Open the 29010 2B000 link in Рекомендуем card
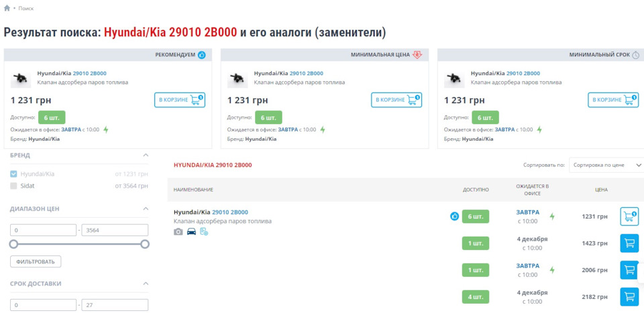The image size is (644, 313). point(89,74)
